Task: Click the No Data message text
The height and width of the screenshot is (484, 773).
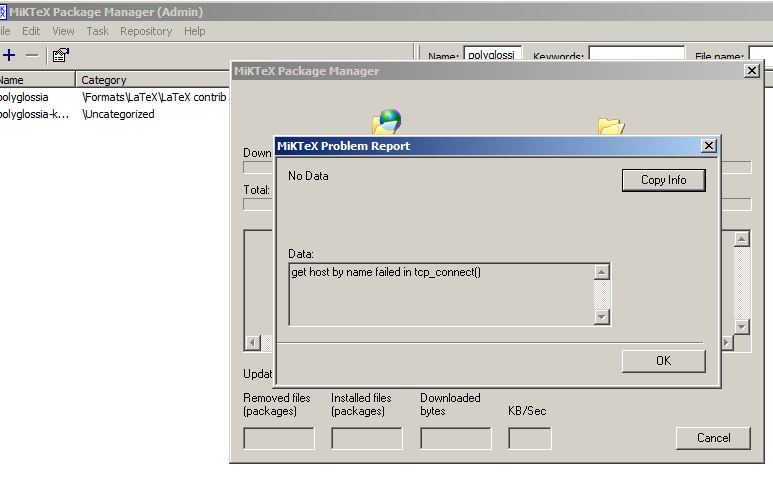Action: [308, 176]
